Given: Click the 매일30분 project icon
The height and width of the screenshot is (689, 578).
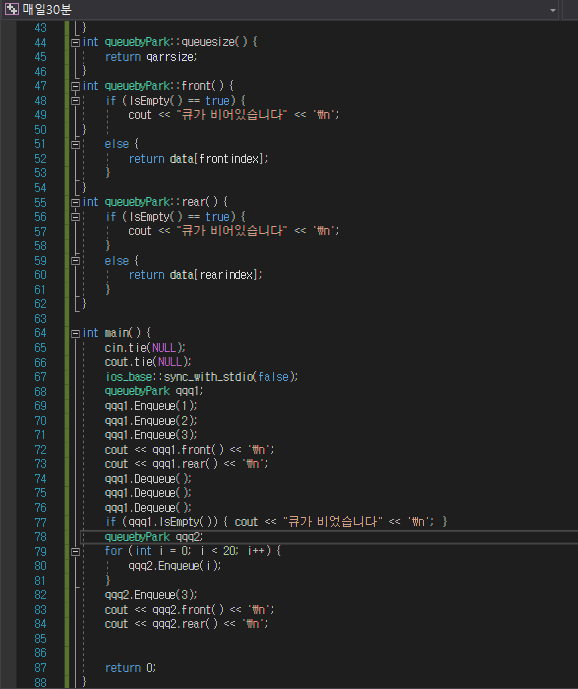Looking at the screenshot, I should pos(11,9).
